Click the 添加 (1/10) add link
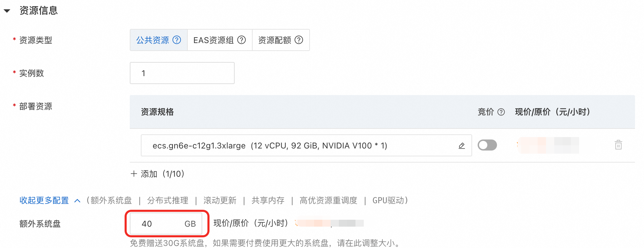644x248 pixels. [x=162, y=174]
